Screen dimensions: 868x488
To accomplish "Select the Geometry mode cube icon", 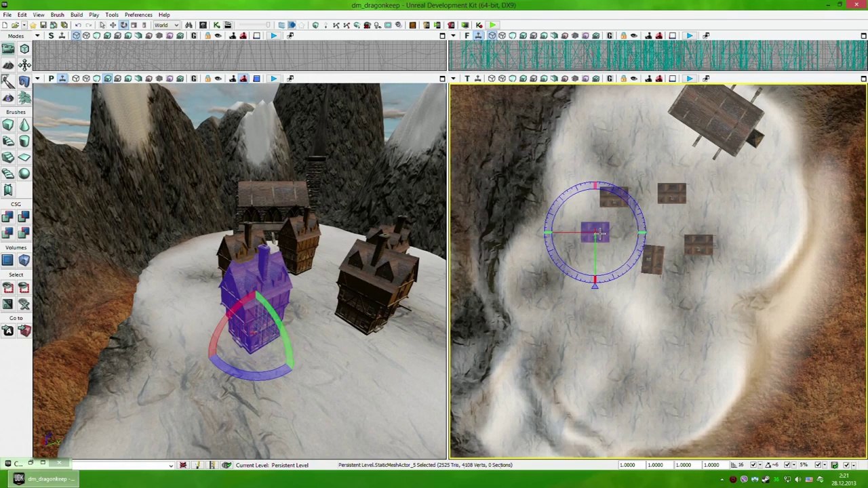I will click(x=24, y=48).
